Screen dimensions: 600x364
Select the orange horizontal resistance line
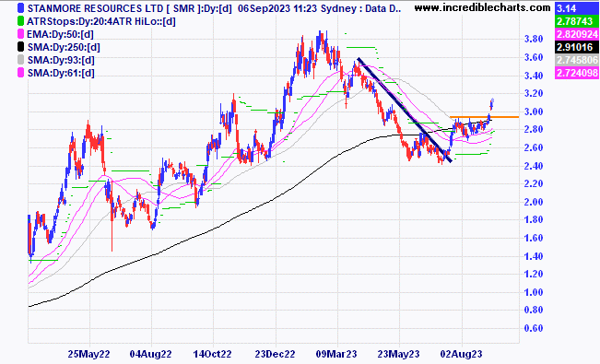point(484,117)
